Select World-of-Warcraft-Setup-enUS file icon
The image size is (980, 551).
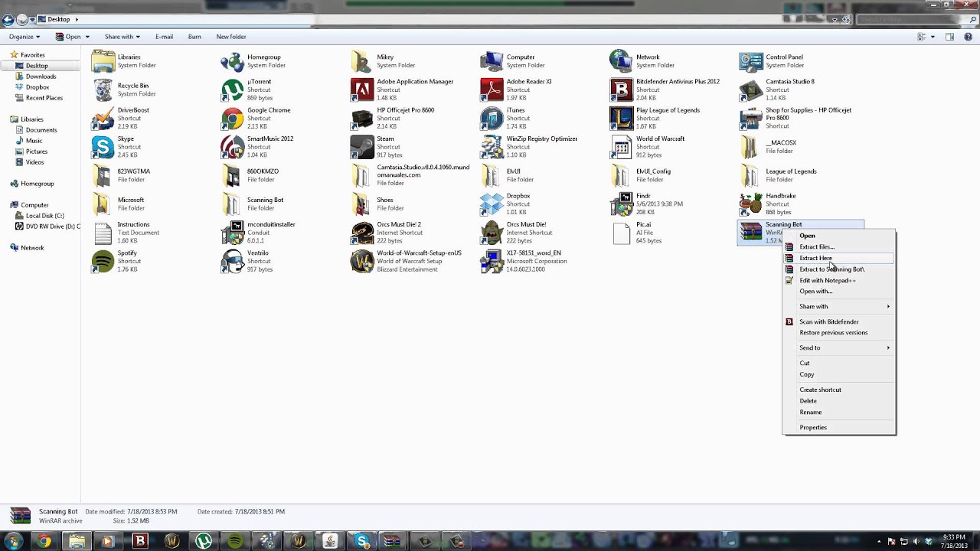pos(362,261)
